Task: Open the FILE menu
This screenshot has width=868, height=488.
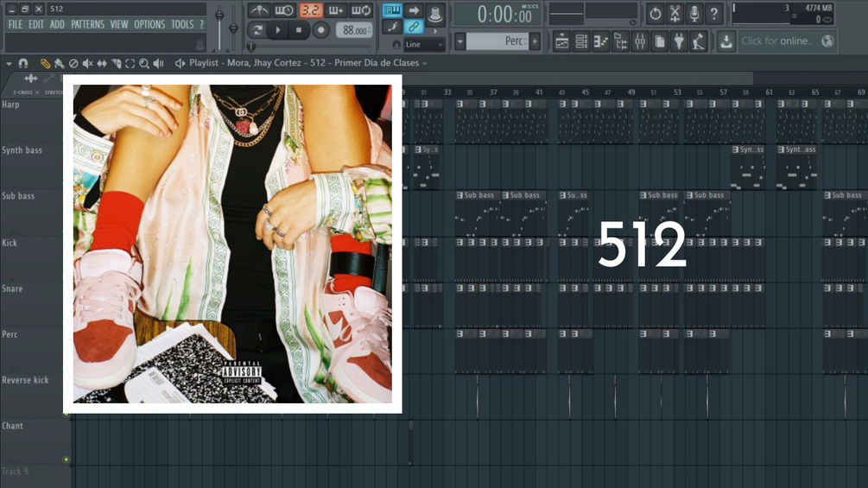Action: pyautogui.click(x=16, y=24)
